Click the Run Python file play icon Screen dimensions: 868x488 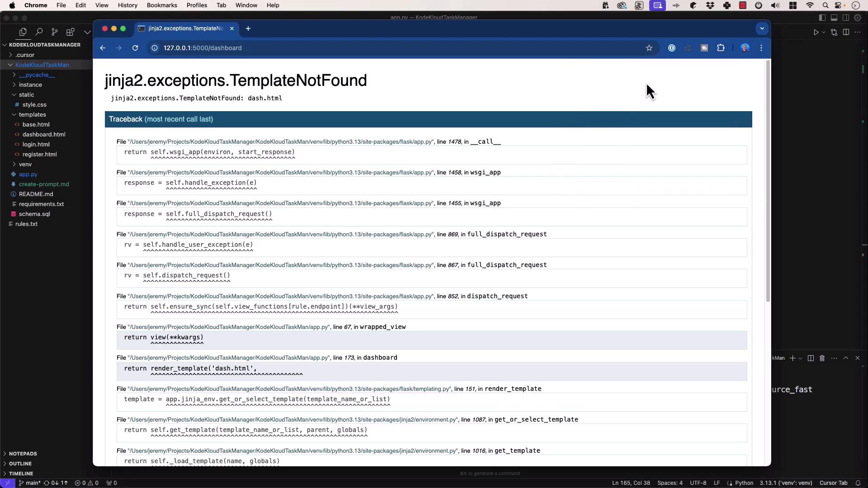[816, 32]
